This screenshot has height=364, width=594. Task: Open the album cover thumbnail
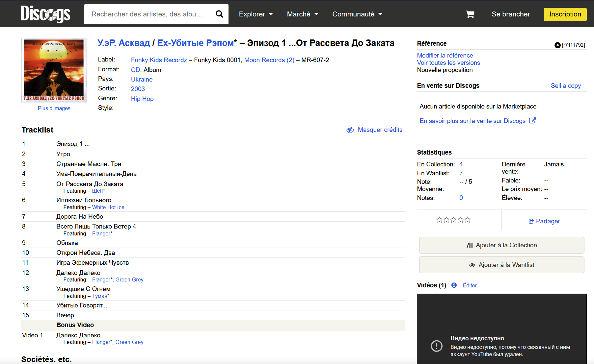point(54,70)
